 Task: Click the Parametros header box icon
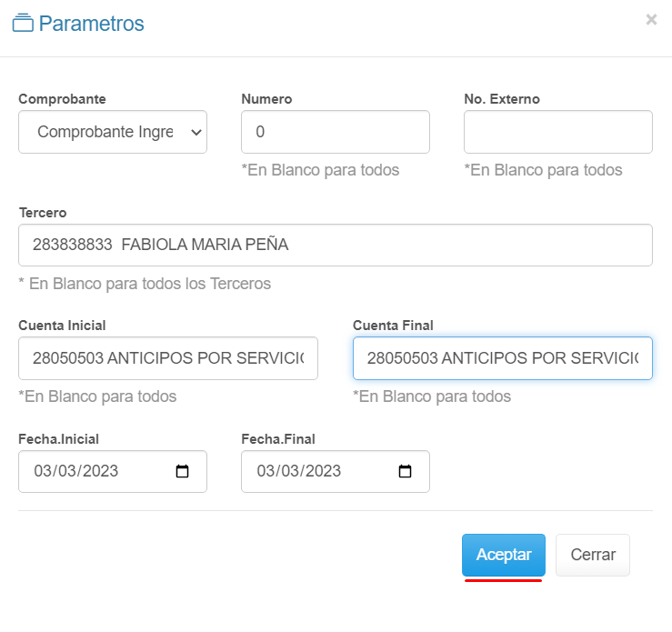[x=23, y=24]
